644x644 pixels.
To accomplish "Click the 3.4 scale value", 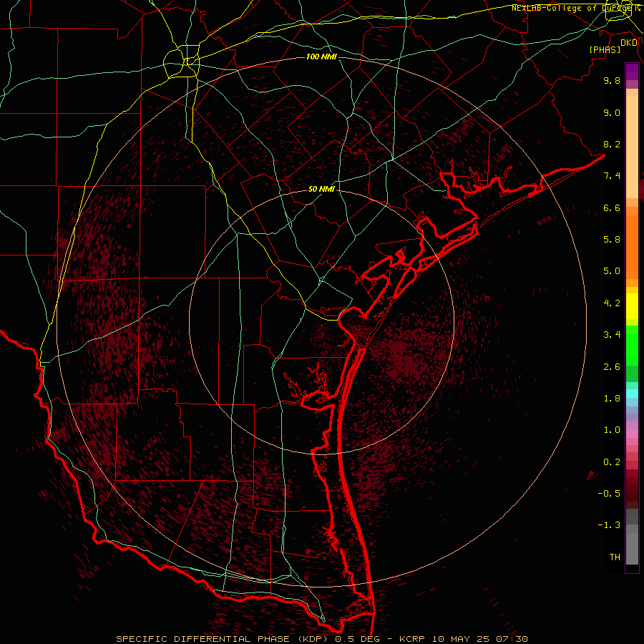I will [612, 335].
